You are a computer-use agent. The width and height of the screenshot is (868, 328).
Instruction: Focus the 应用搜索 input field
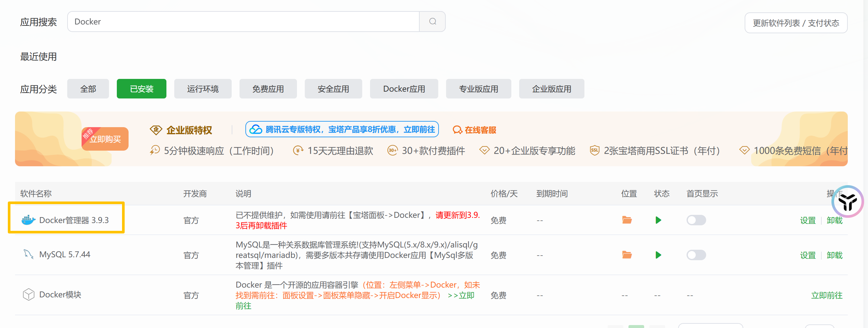pos(243,22)
